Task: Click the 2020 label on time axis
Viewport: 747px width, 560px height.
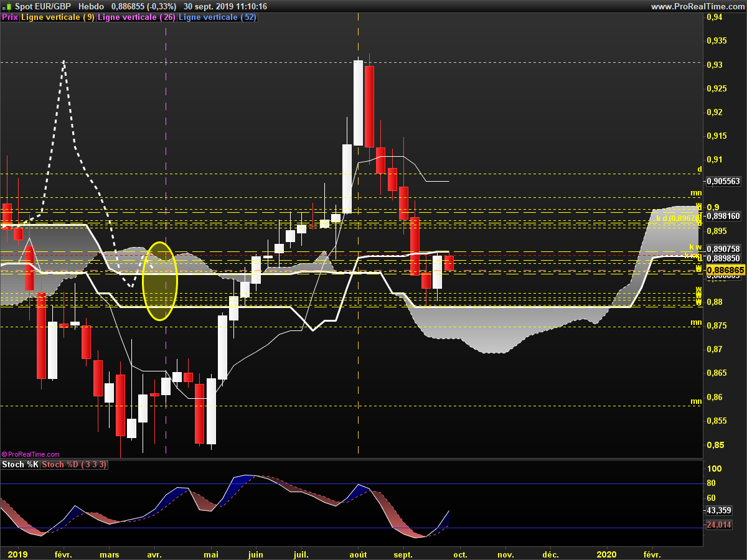Action: pyautogui.click(x=606, y=554)
